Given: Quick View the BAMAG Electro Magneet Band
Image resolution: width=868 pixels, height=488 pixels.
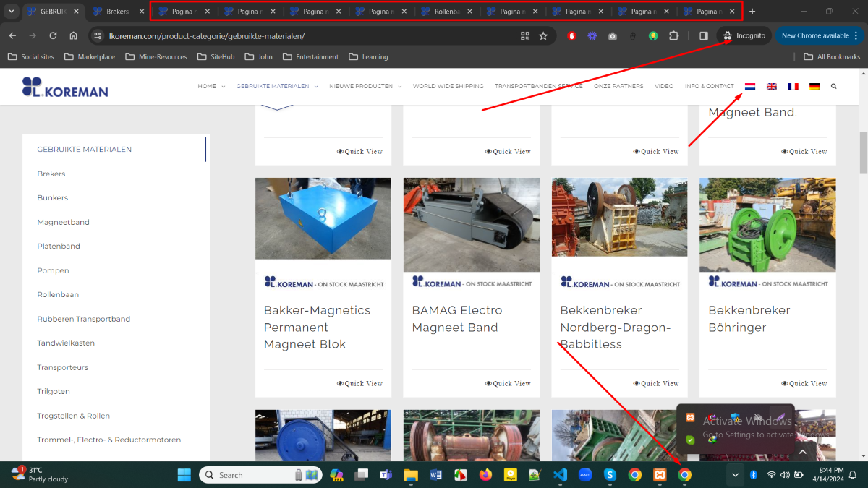Looking at the screenshot, I should (x=508, y=383).
